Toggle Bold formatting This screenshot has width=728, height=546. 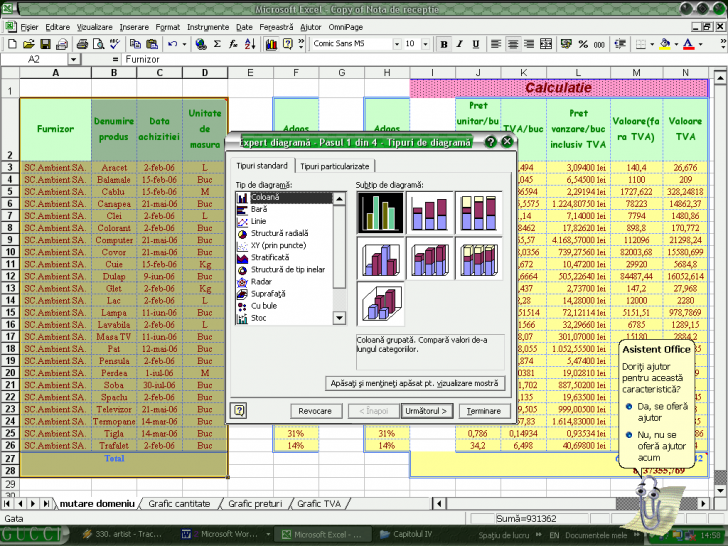coord(444,44)
